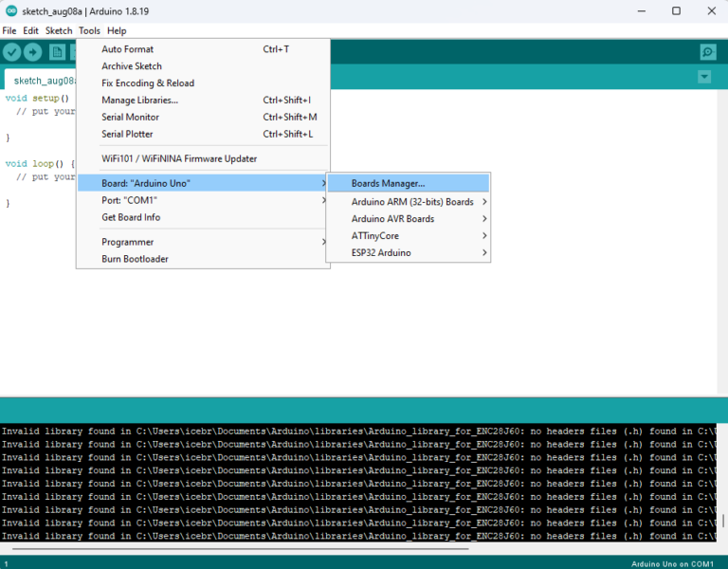The image size is (728, 569).
Task: Click the console's horizontal scrollbar
Action: tap(237, 548)
